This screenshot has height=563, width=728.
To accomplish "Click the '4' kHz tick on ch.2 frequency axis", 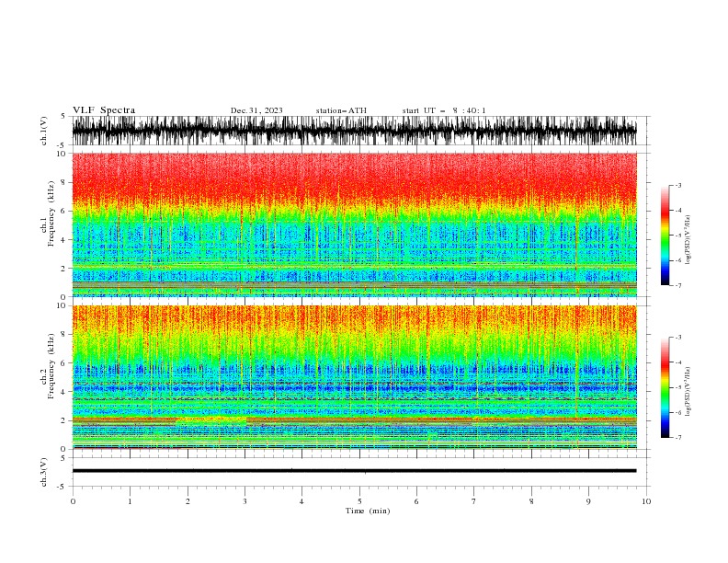I will point(63,392).
